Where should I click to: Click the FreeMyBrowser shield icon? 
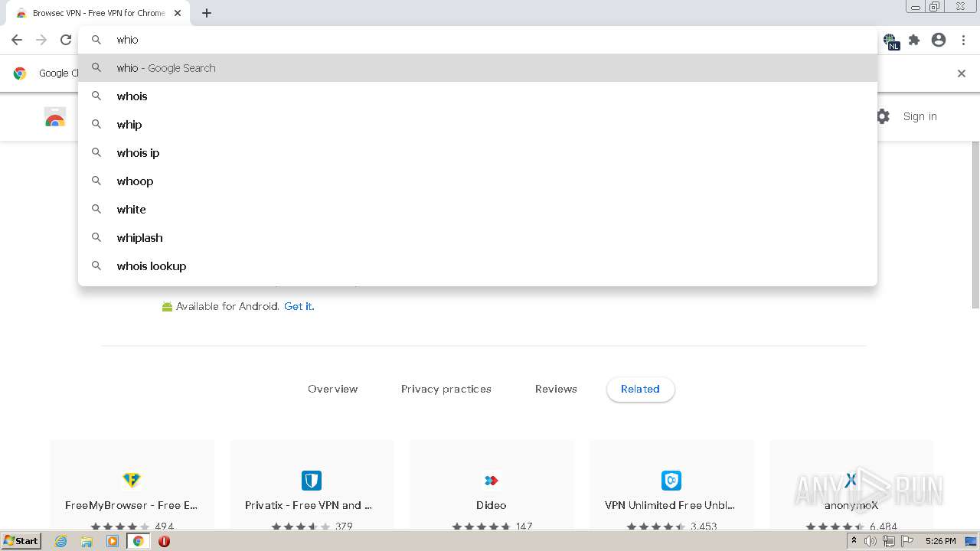click(x=132, y=481)
